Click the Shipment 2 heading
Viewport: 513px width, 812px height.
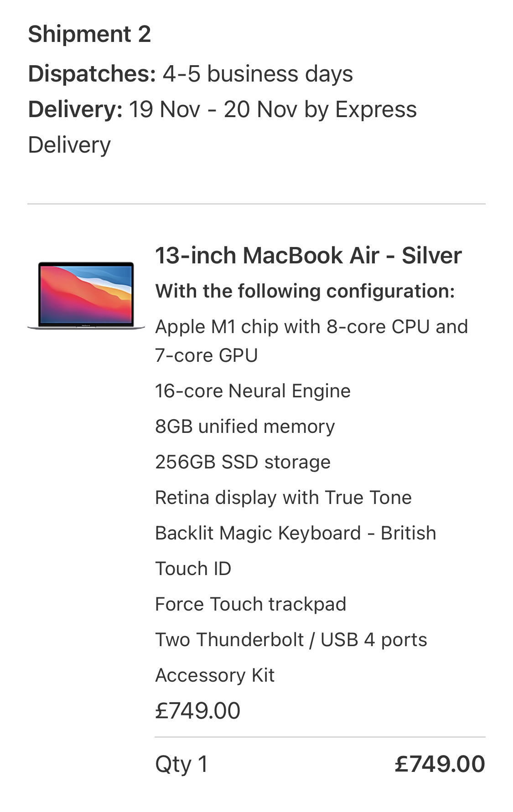pos(89,34)
